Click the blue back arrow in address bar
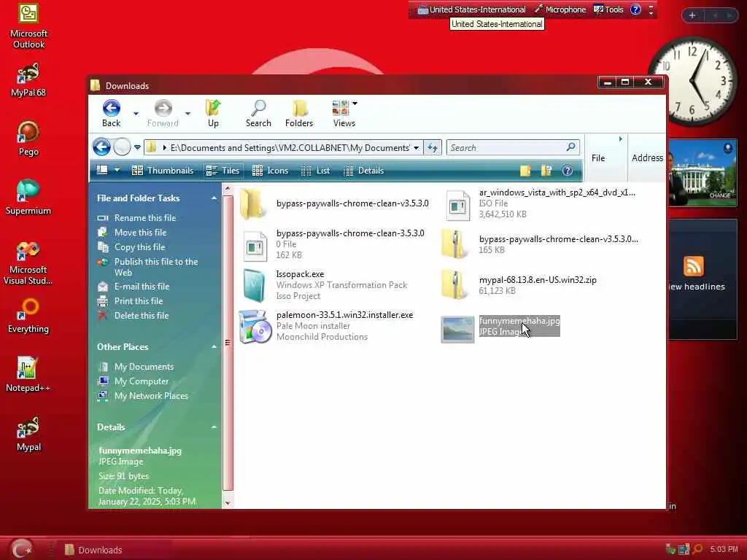This screenshot has height=560, width=747. pos(101,147)
